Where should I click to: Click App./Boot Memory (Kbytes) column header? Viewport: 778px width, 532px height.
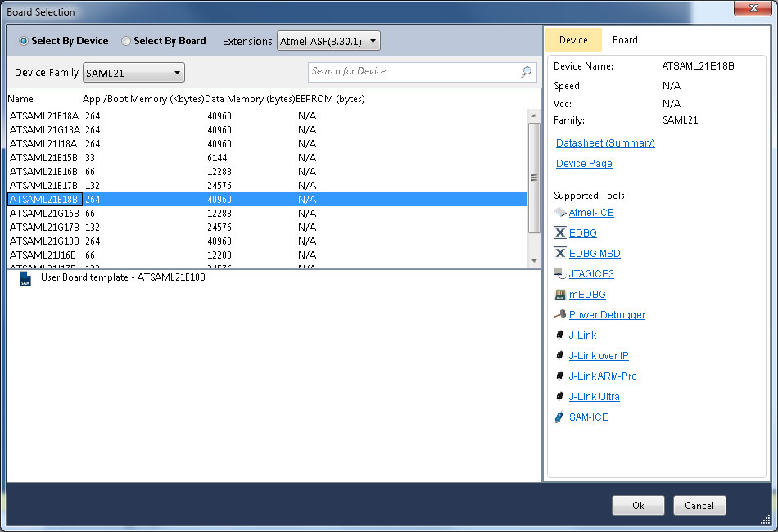(x=143, y=99)
